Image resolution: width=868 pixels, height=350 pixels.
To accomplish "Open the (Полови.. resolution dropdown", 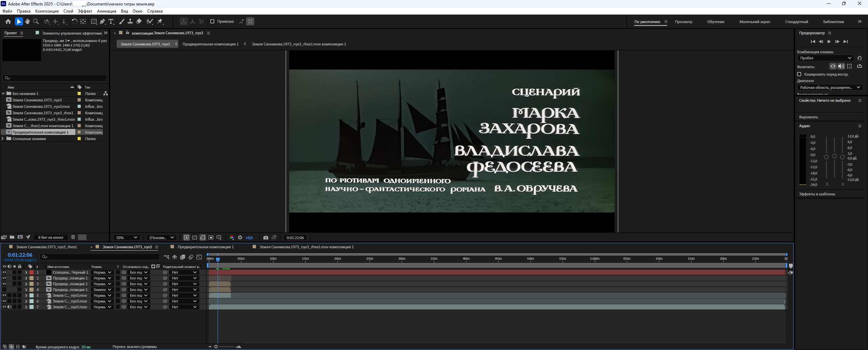I will (161, 238).
